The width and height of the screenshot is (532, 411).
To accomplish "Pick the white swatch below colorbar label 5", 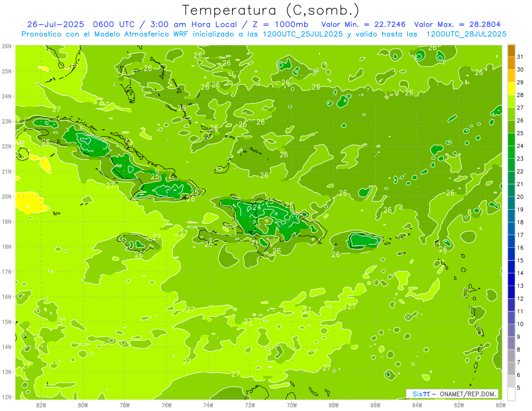I will click(511, 394).
